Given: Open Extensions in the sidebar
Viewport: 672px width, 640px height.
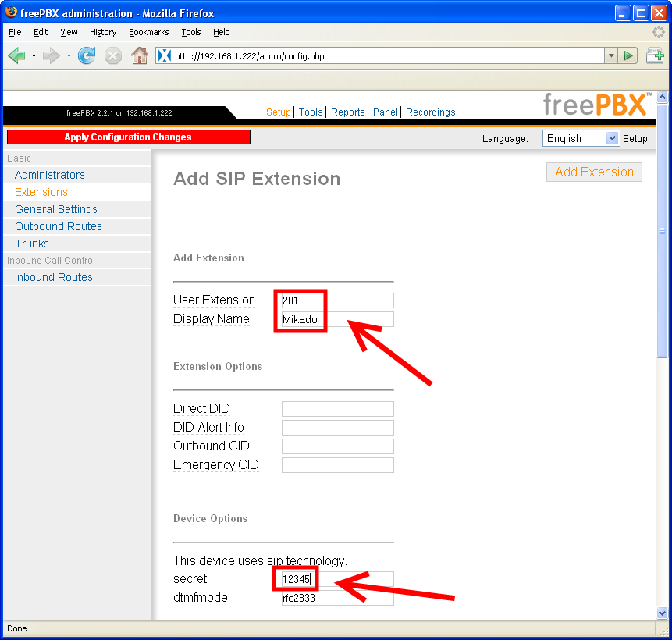Looking at the screenshot, I should 41,192.
